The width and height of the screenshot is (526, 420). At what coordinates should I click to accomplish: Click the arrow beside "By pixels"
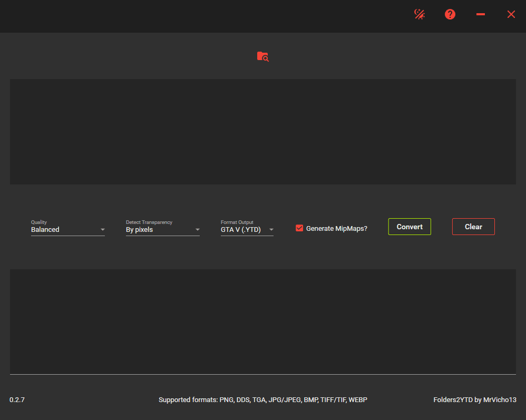point(198,230)
